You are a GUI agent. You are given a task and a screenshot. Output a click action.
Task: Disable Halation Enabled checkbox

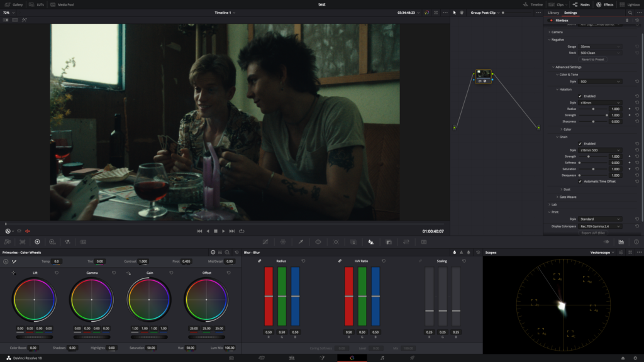(x=580, y=96)
